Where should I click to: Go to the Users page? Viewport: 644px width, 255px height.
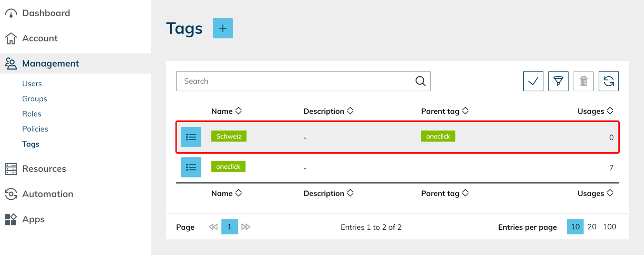tap(32, 84)
